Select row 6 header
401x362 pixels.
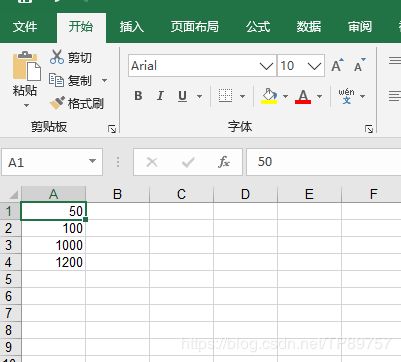point(10,296)
